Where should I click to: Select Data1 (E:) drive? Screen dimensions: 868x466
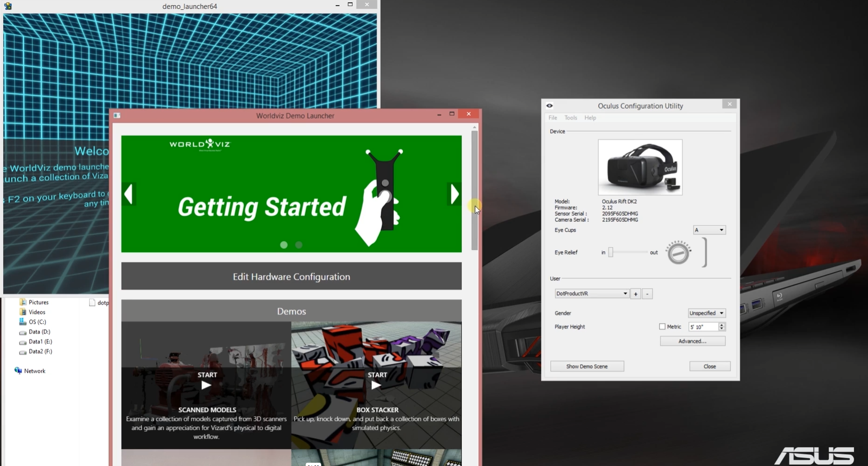[x=35, y=341]
